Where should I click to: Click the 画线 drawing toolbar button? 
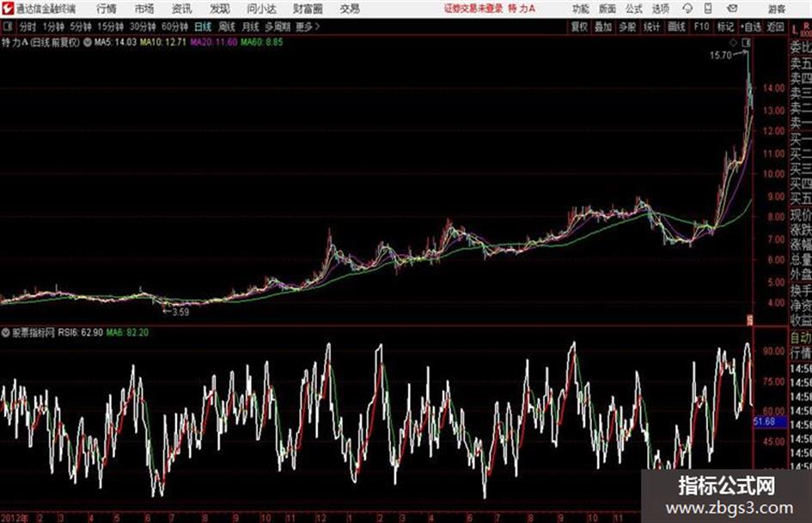tap(676, 27)
